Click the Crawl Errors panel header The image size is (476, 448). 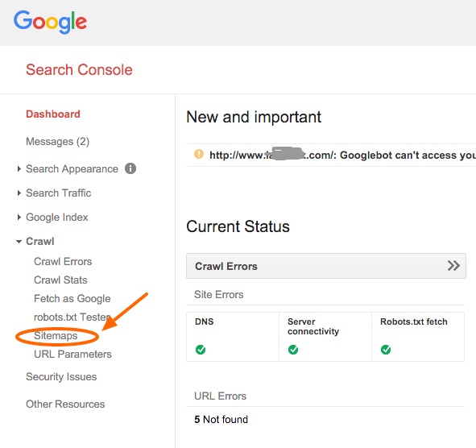pos(326,266)
